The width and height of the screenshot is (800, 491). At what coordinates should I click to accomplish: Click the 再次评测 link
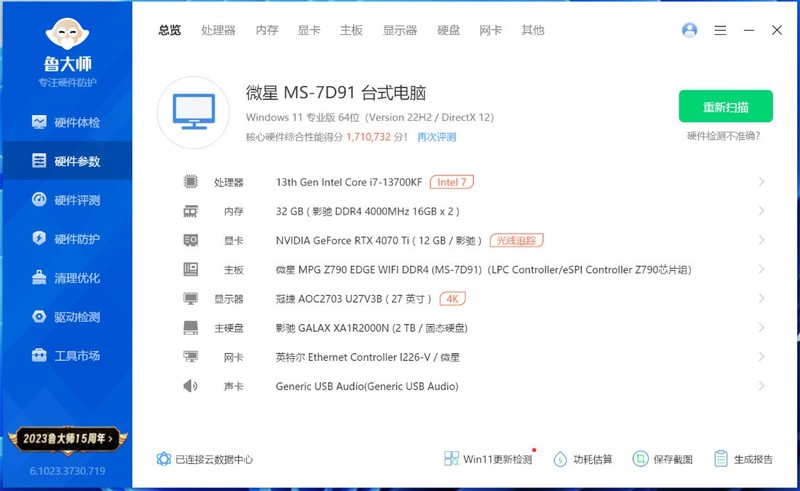click(x=436, y=137)
